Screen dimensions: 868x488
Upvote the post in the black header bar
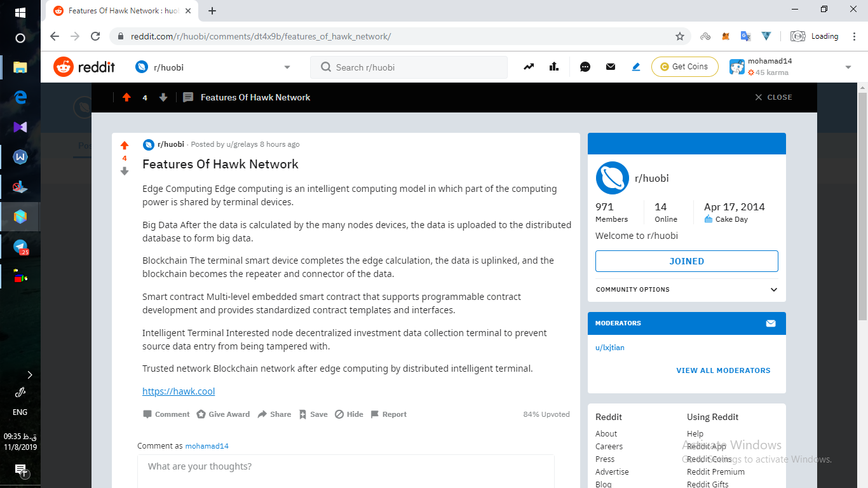tap(126, 97)
